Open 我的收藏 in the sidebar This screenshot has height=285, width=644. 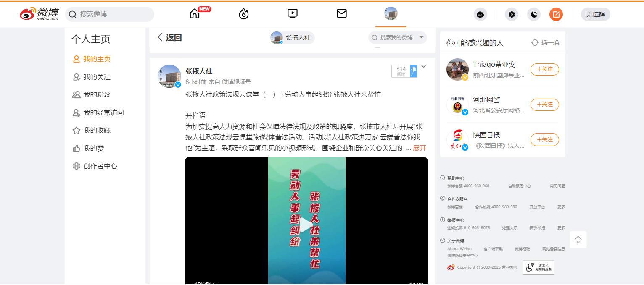[92, 131]
